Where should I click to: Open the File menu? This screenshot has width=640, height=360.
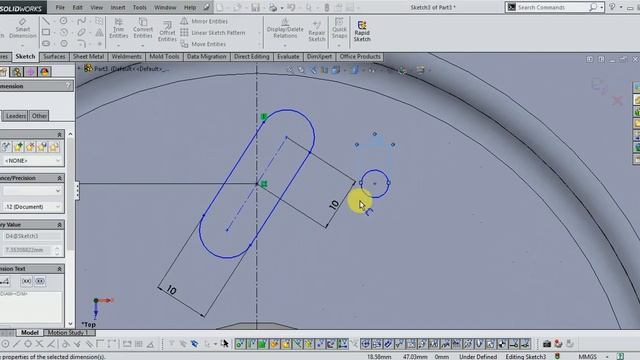tap(60, 7)
